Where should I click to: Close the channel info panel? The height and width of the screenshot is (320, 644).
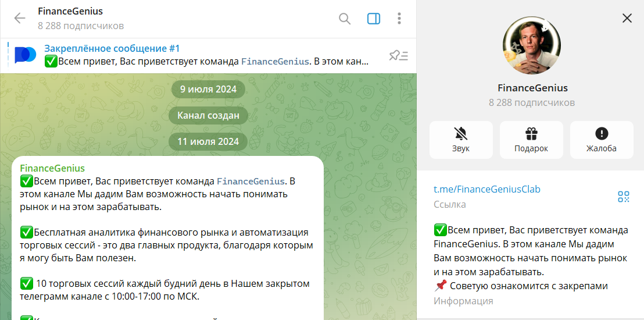[627, 18]
